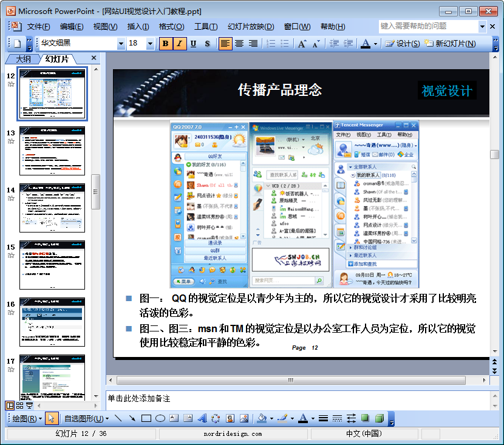Screen dimensions: 504x445
Task: Select the Text Box tool
Action: (x=174, y=418)
